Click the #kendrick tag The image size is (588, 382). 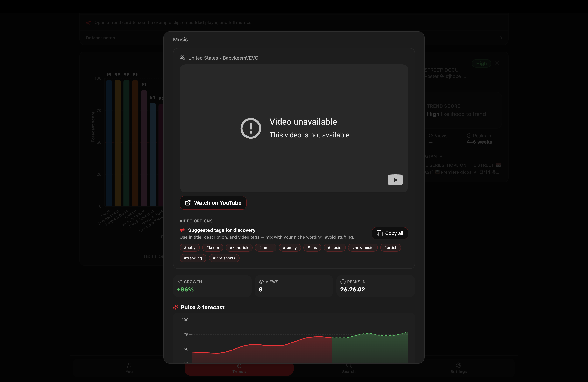pos(239,248)
